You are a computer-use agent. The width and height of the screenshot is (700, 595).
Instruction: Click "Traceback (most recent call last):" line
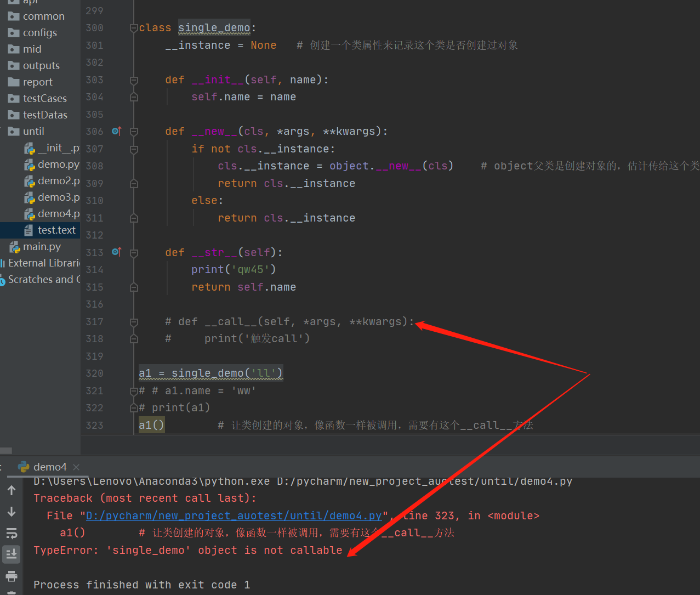(x=145, y=498)
